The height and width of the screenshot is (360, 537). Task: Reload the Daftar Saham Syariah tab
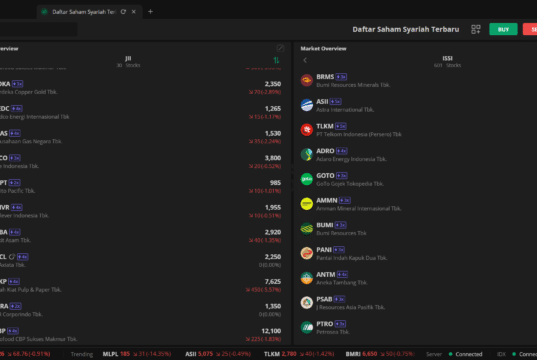pyautogui.click(x=123, y=12)
